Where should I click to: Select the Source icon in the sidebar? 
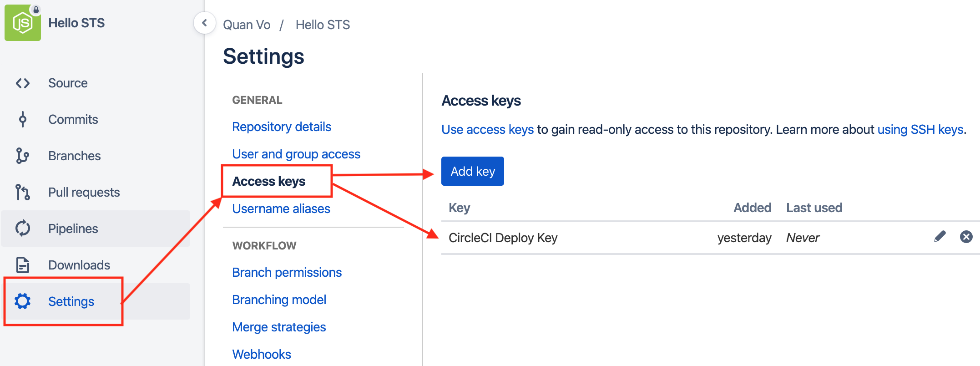pyautogui.click(x=22, y=83)
